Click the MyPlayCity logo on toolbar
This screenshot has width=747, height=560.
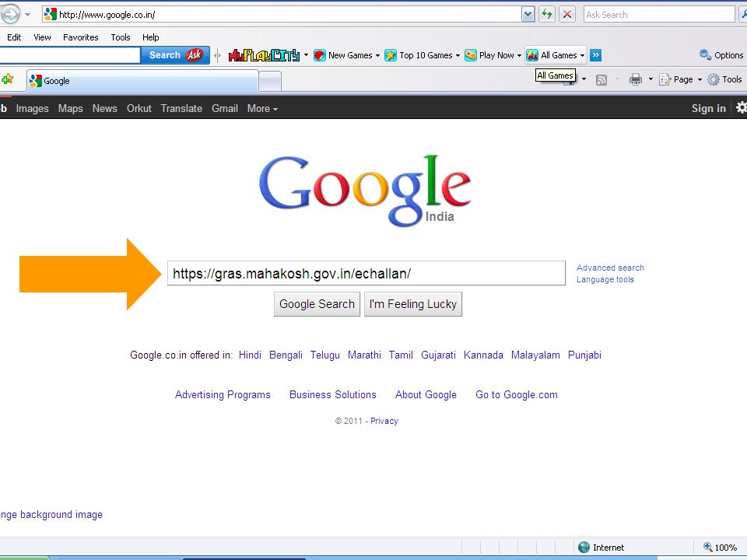click(264, 55)
